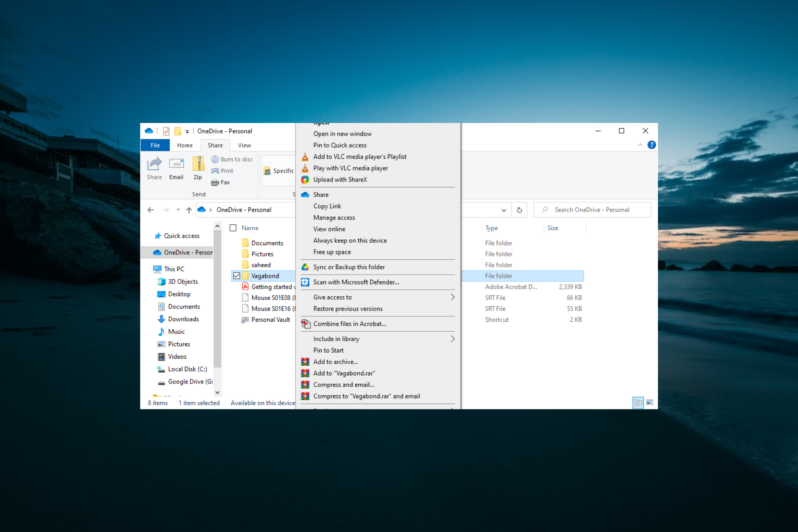Click Add to "Vagabond.rar"
Viewport: 798px width, 532px height.
(344, 373)
